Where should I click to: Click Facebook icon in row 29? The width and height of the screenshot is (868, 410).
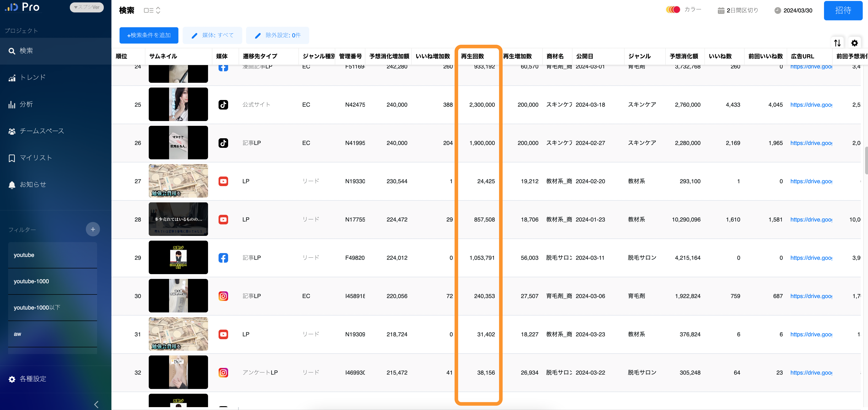(223, 258)
